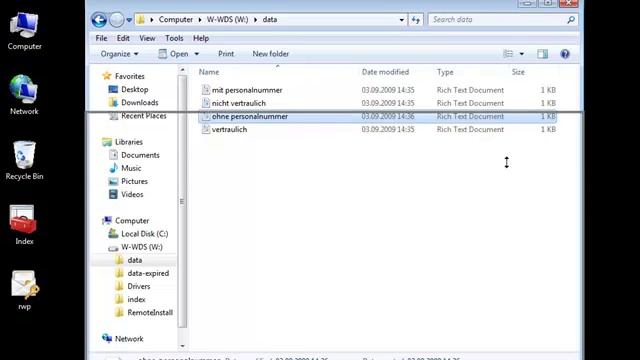Open the Tools menu

point(174,38)
